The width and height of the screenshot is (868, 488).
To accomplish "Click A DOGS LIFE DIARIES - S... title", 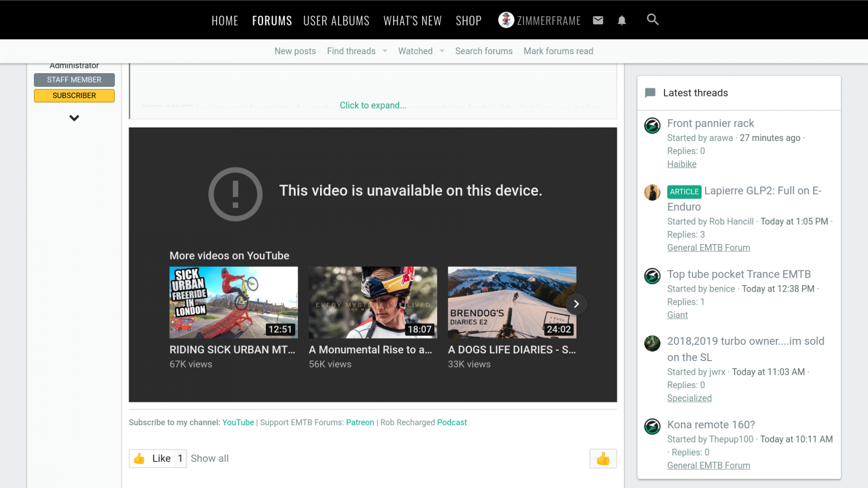I will (x=512, y=350).
